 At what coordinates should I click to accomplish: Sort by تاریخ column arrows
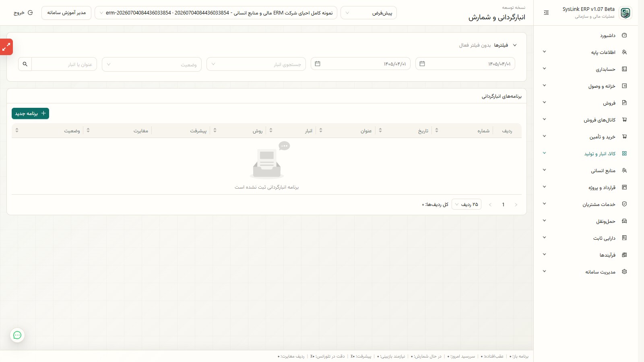(x=380, y=130)
